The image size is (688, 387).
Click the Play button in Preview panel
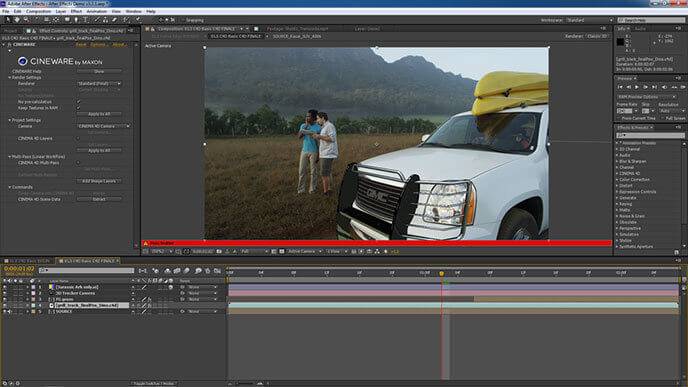pyautogui.click(x=637, y=87)
